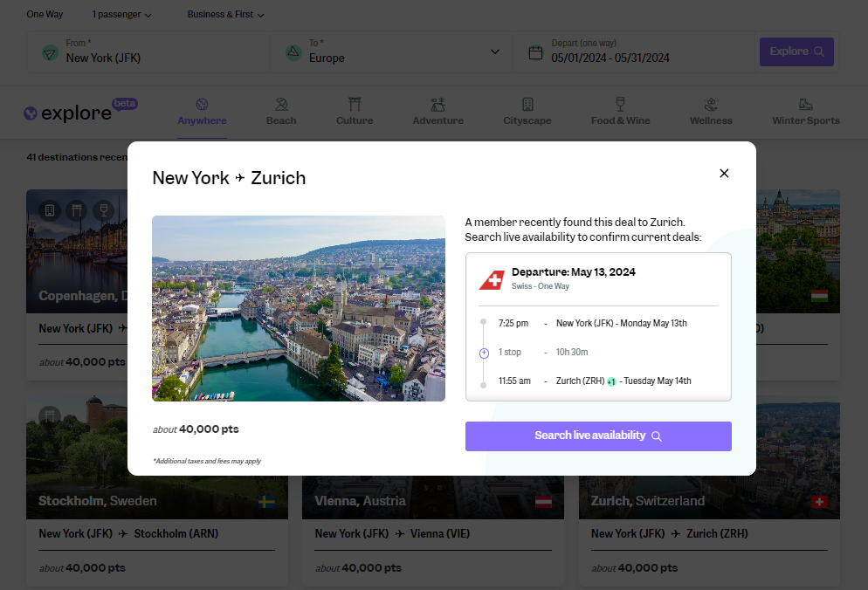Open the Business & First cabin dropdown

coord(224,14)
